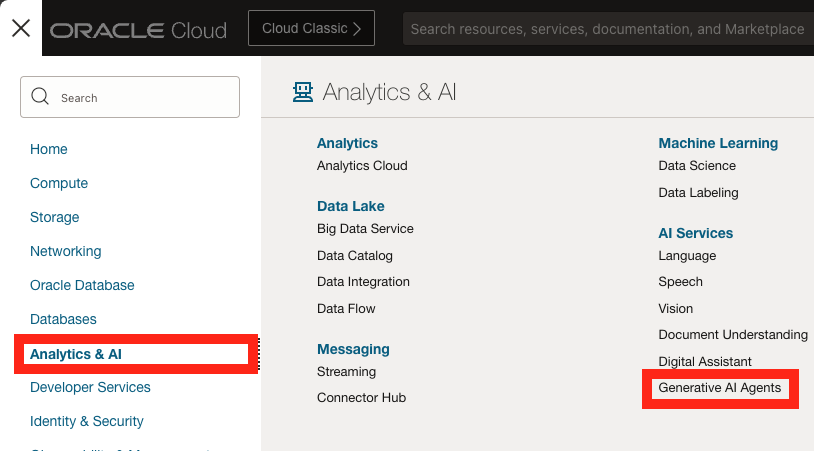Click Document Understanding under AI Services
The image size is (814, 451).
click(732, 335)
